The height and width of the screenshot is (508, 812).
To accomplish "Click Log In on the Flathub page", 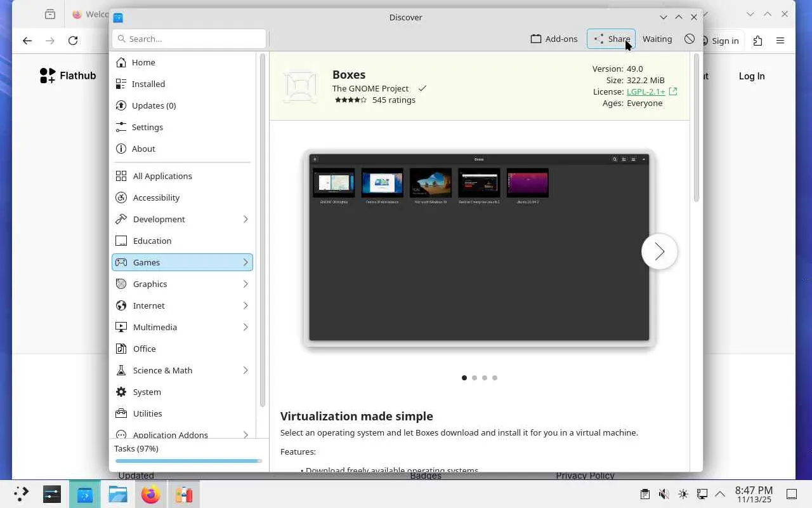I will (x=752, y=76).
